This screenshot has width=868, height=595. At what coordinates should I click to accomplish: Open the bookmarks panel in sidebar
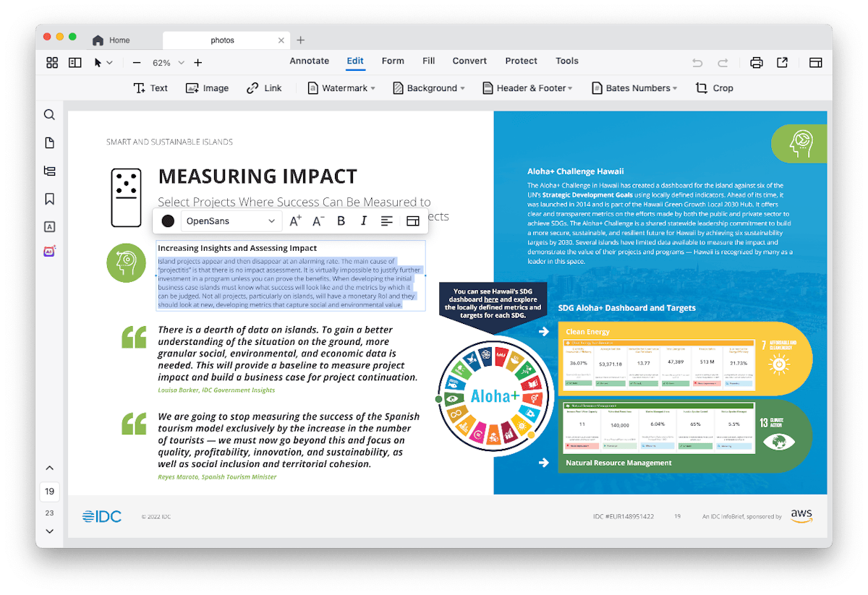pos(49,199)
